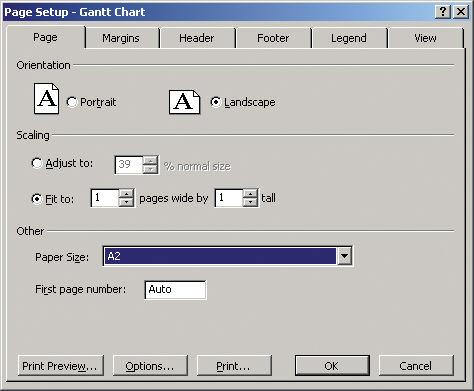The width and height of the screenshot is (474, 391).
Task: Increase the percent normal size value
Action: coord(150,160)
